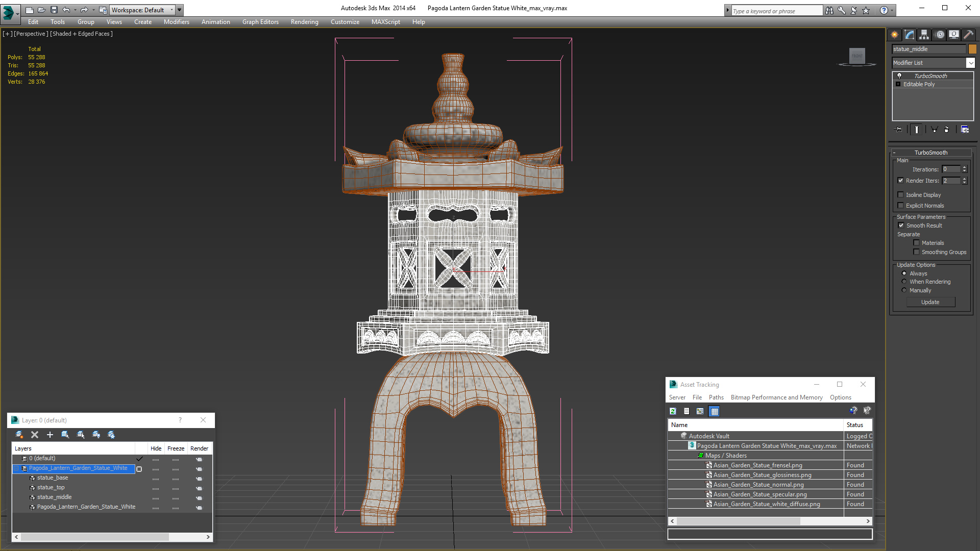This screenshot has height=551, width=980.
Task: Click Delete layer X icon
Action: coord(35,435)
